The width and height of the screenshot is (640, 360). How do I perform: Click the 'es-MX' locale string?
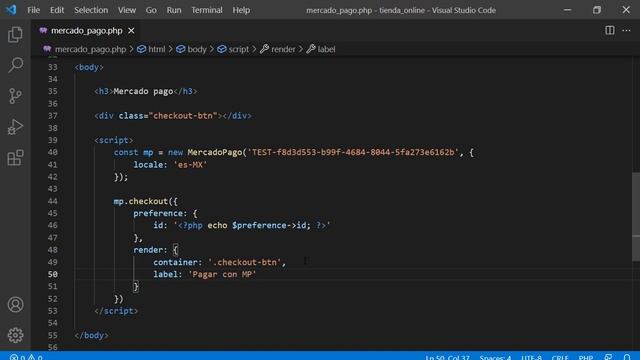pyautogui.click(x=190, y=164)
